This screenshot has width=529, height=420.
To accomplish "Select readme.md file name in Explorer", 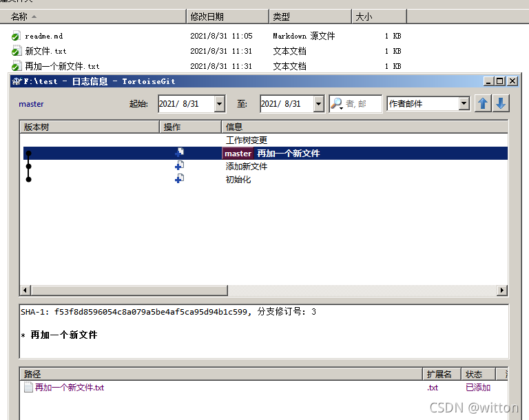I will click(44, 36).
